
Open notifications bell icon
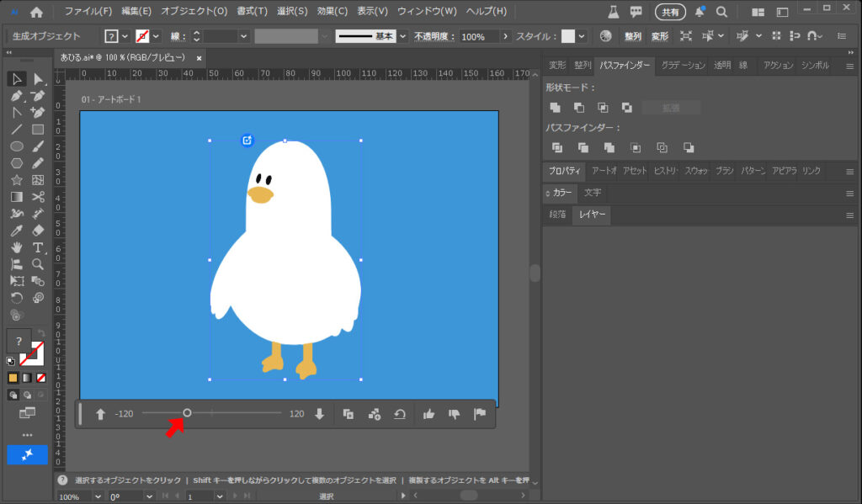700,12
